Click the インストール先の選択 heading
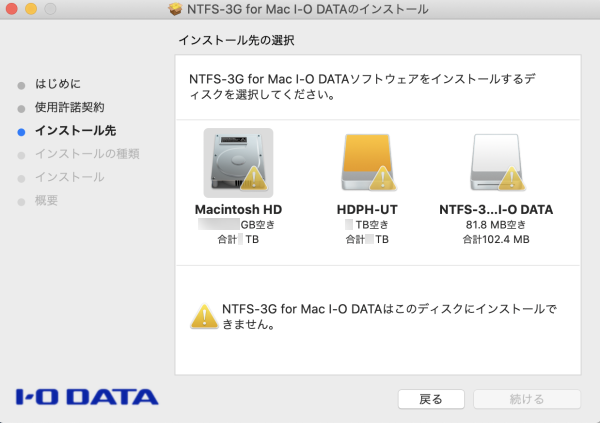The image size is (600, 423). click(236, 40)
